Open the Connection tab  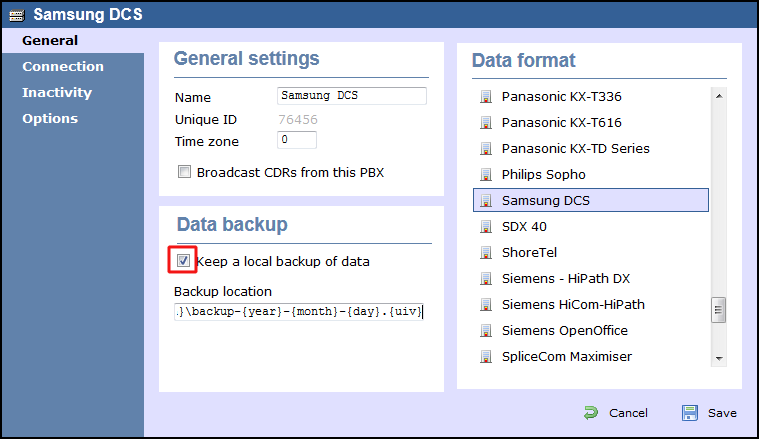(x=63, y=67)
